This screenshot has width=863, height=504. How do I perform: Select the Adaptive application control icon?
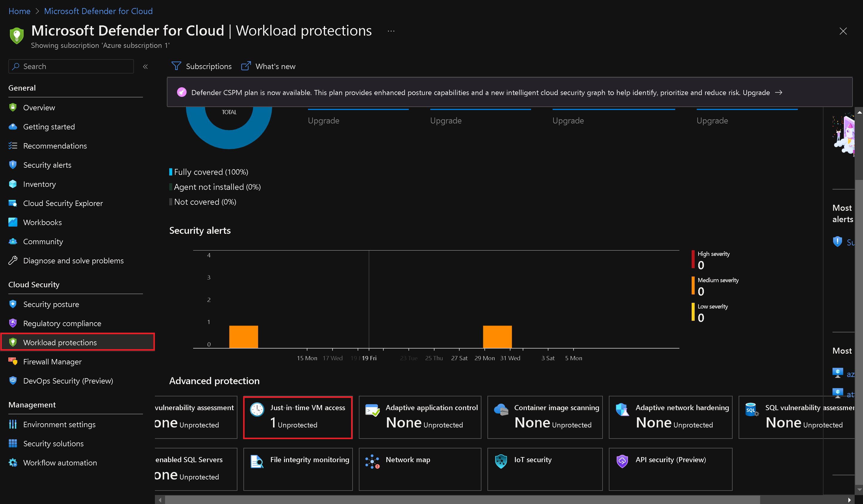coord(372,409)
